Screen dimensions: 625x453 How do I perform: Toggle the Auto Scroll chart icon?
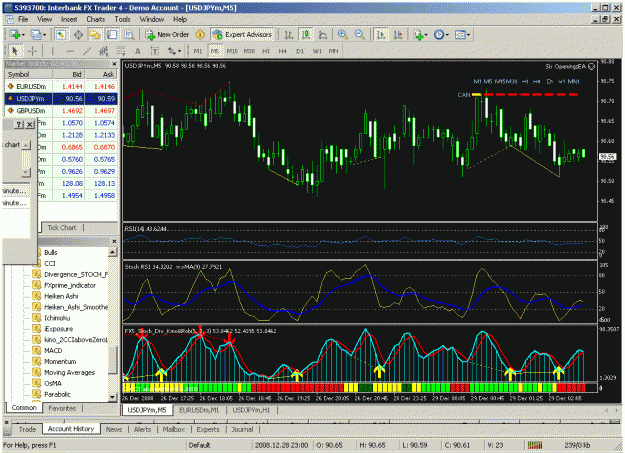tap(381, 35)
